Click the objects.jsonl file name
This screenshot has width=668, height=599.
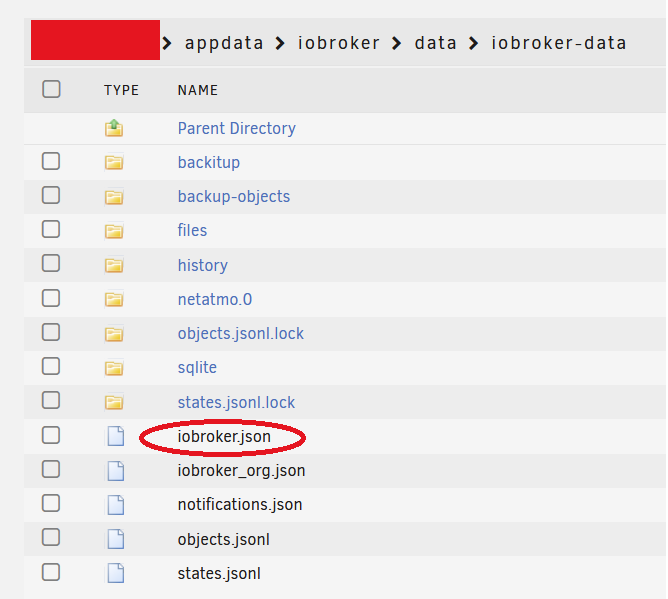(224, 539)
